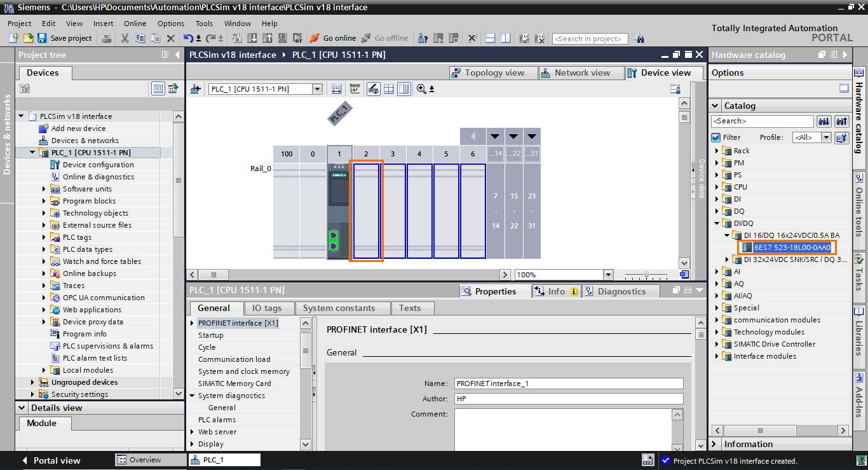
Task: Click the catalog Search input field
Action: tap(763, 121)
